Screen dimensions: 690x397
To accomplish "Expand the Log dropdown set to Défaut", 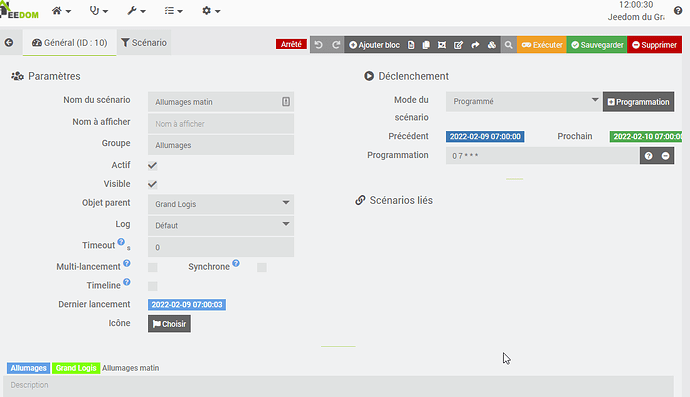I will [221, 225].
